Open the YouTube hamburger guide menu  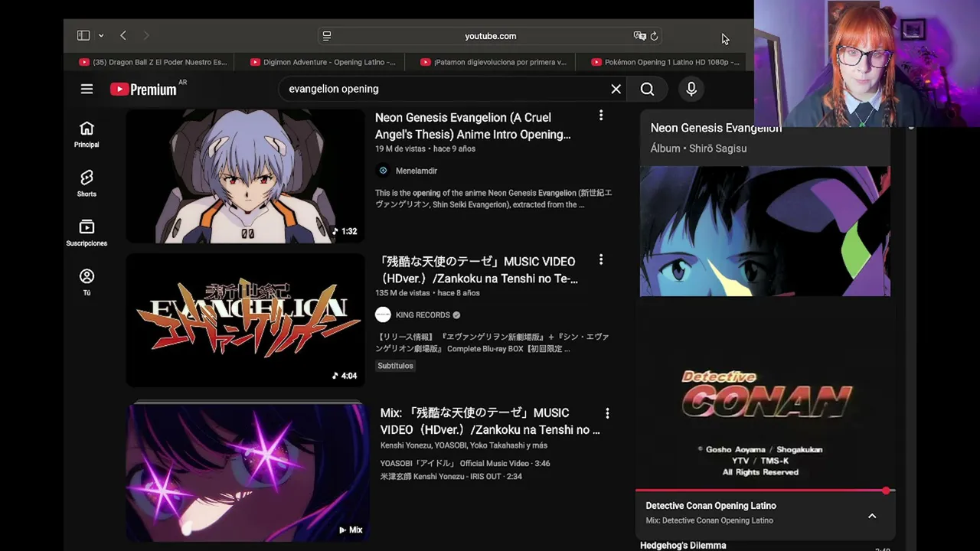[87, 90]
